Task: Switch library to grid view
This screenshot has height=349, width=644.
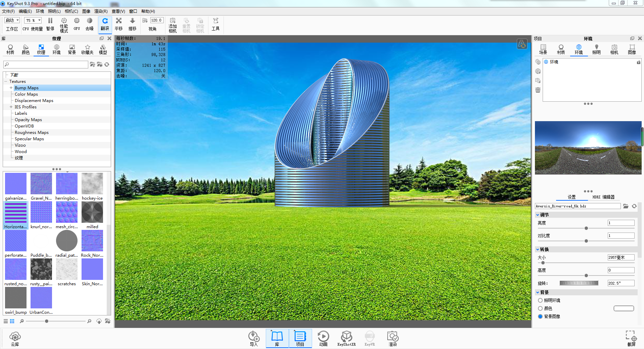Action: pyautogui.click(x=12, y=321)
